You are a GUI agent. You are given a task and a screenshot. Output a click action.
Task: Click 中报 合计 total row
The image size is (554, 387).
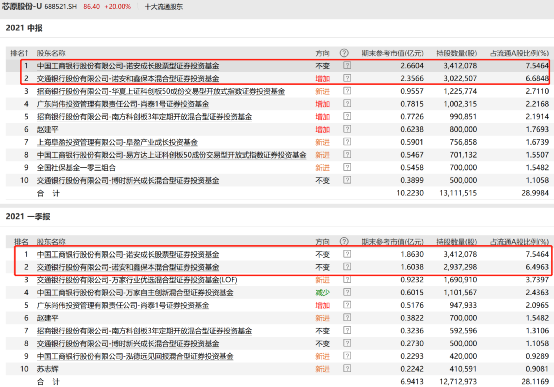(x=277, y=193)
